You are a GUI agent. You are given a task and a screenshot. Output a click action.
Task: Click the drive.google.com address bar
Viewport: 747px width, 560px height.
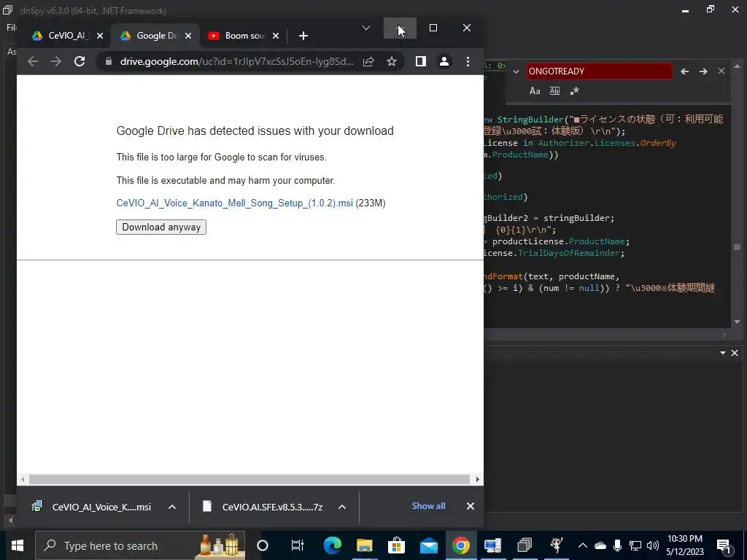click(x=236, y=61)
